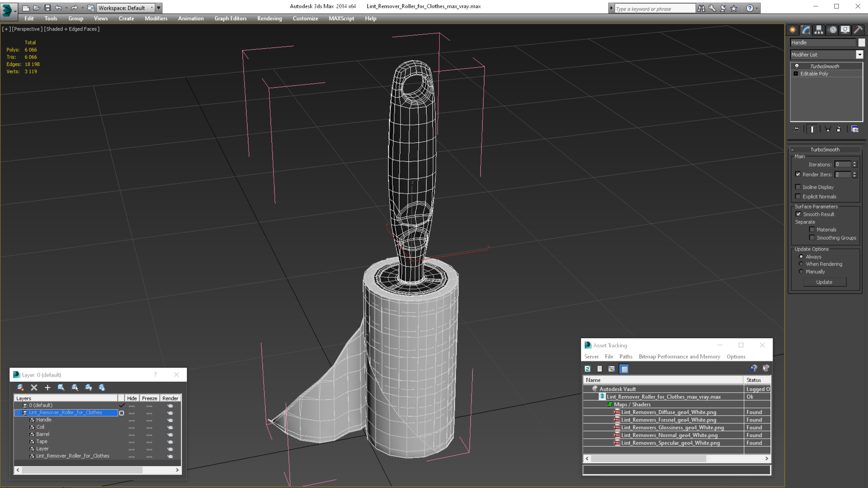
Task: Click the Handle object color swatch
Action: click(x=861, y=42)
